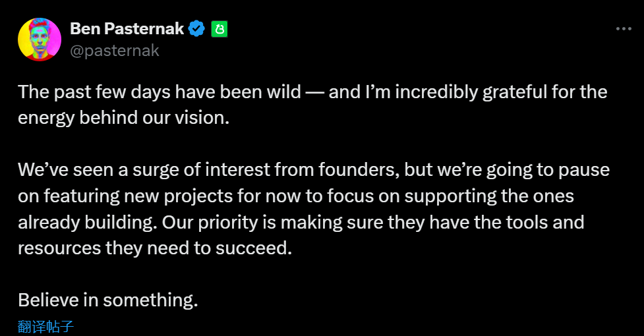644x336 pixels.
Task: Click the word "founders" in the post
Action: tap(357, 169)
